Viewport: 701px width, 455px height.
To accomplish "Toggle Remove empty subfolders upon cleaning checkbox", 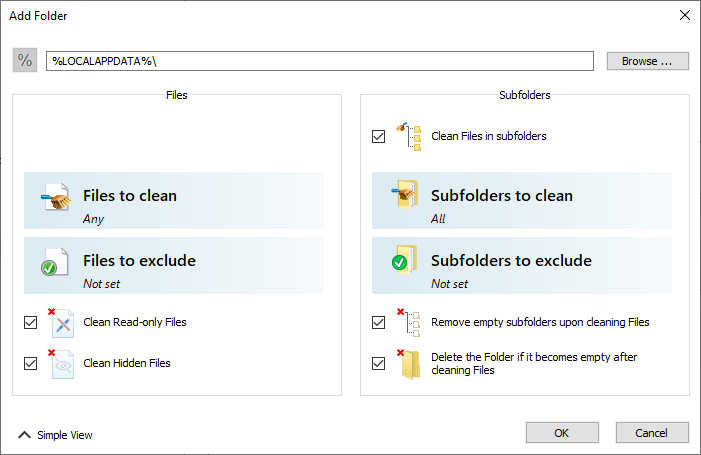I will click(378, 322).
